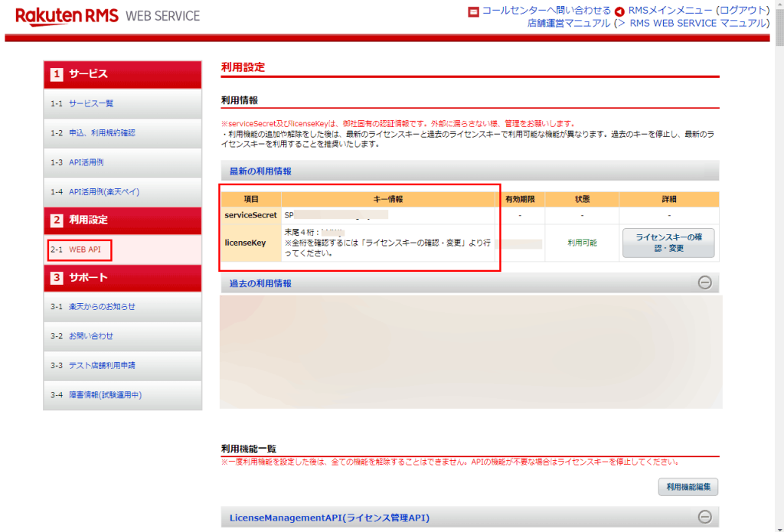Click the Rakuten RMS Web Service logo
The image size is (784, 532).
point(107,16)
